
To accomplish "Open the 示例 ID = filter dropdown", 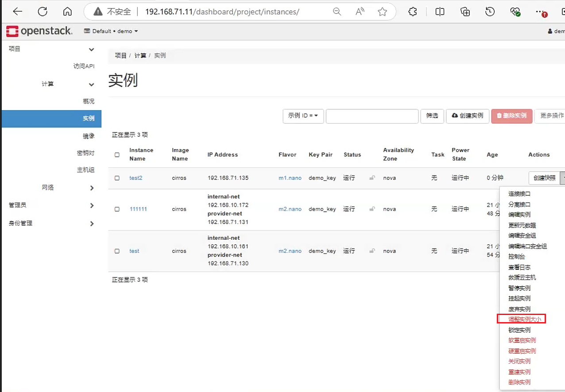I will click(x=303, y=116).
